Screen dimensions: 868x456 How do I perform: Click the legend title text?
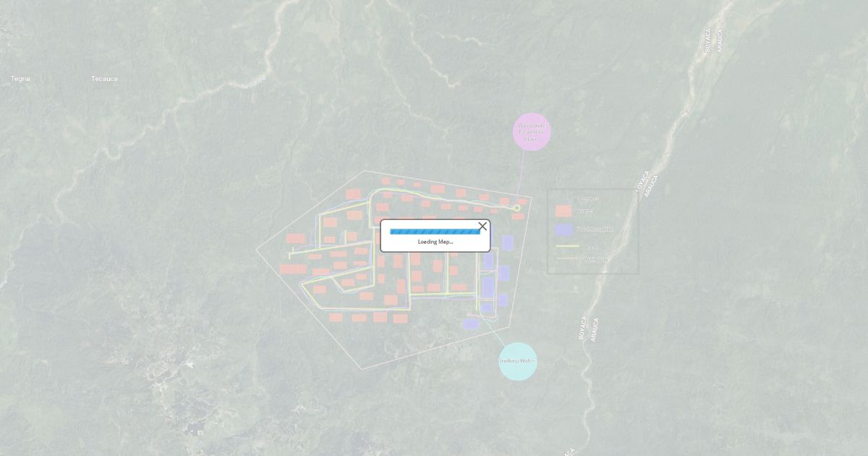[591, 198]
